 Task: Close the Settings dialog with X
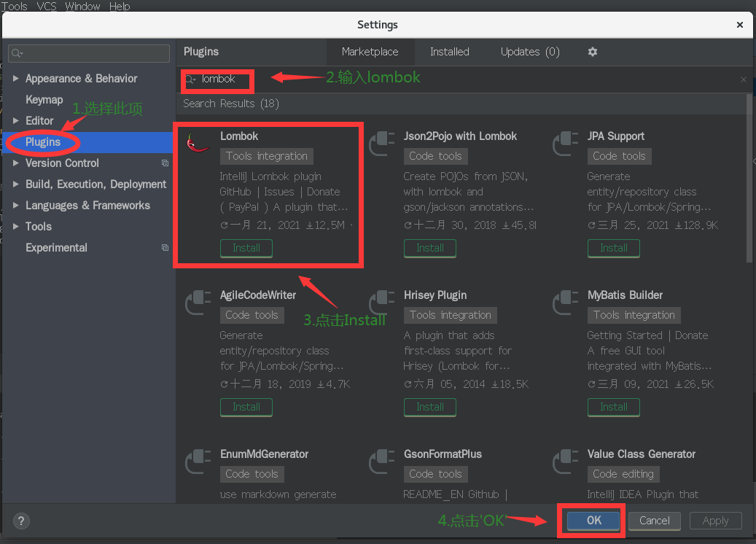coord(740,25)
